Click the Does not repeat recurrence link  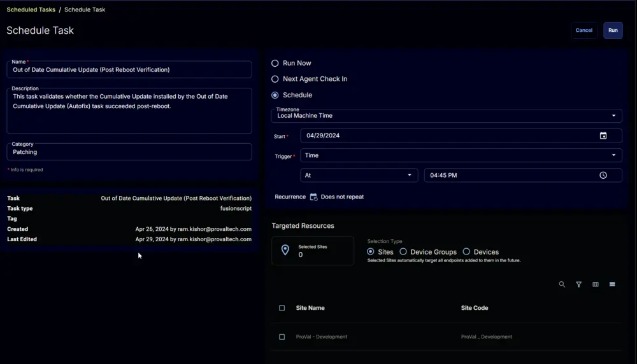pos(342,197)
